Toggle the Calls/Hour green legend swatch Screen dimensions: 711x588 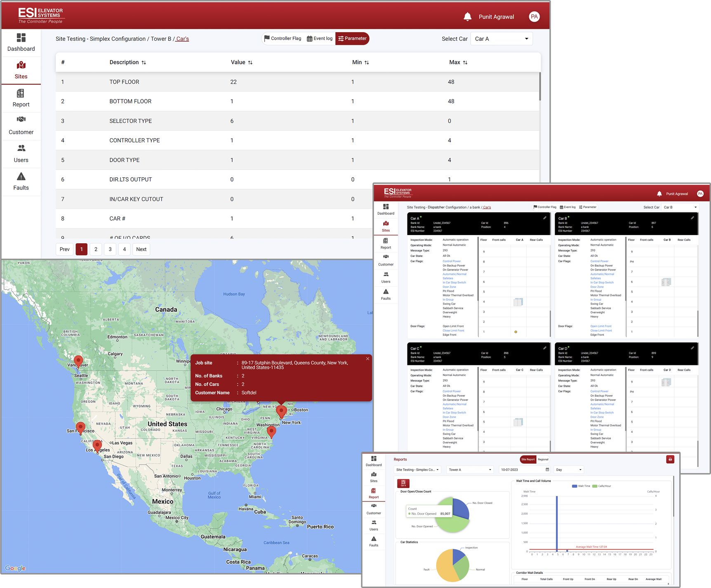pyautogui.click(x=595, y=486)
